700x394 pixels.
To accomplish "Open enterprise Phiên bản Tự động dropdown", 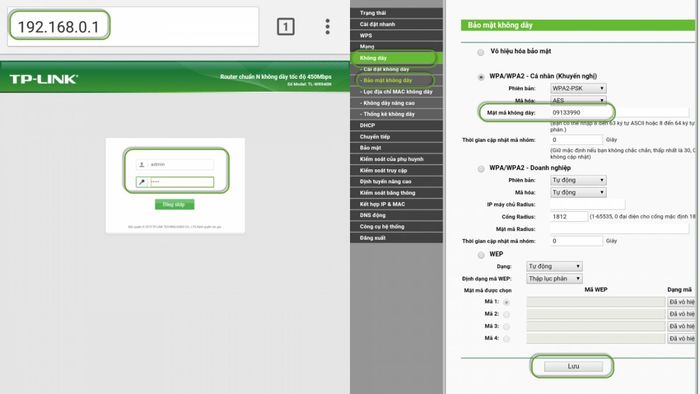I will tap(578, 180).
